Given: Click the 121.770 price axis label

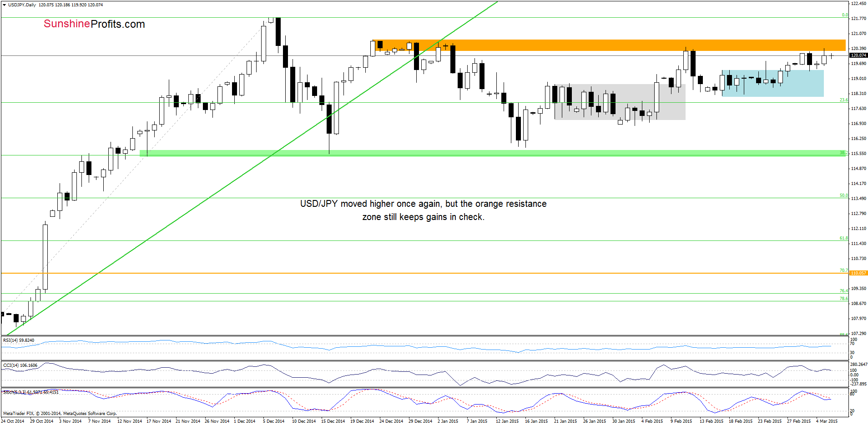Looking at the screenshot, I should [x=858, y=19].
